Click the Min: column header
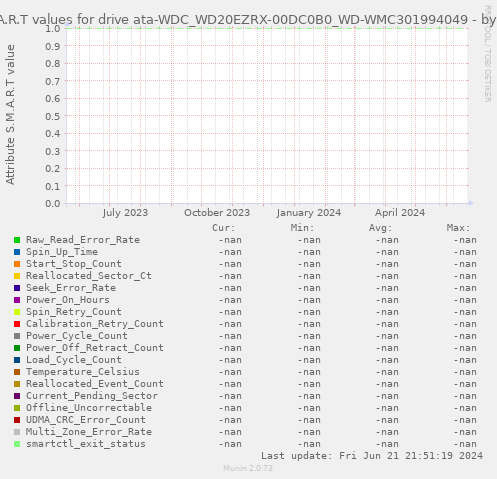The width and height of the screenshot is (497, 479). click(302, 228)
